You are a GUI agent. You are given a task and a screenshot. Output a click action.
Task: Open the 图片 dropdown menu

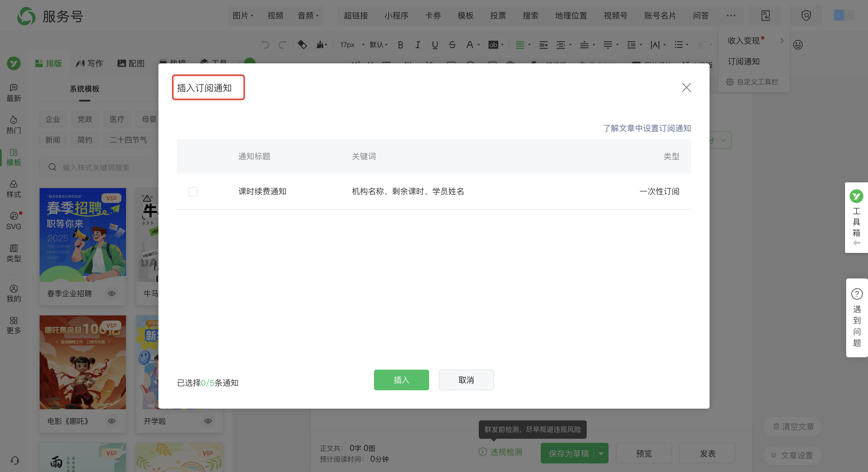[x=243, y=15]
